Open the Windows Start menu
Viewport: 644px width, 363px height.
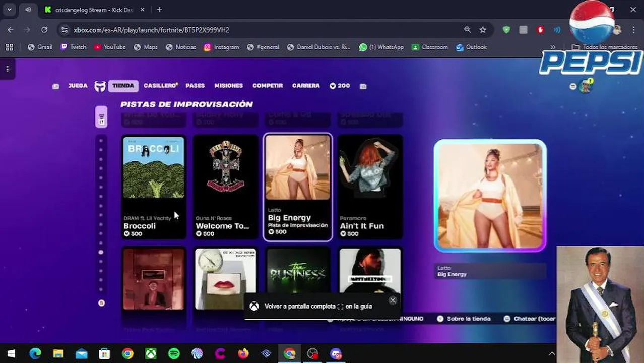click(x=11, y=354)
